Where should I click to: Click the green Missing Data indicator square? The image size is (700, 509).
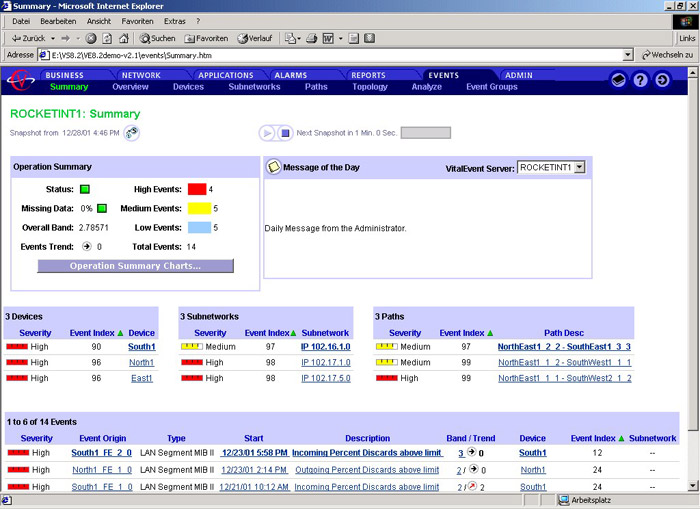102,208
